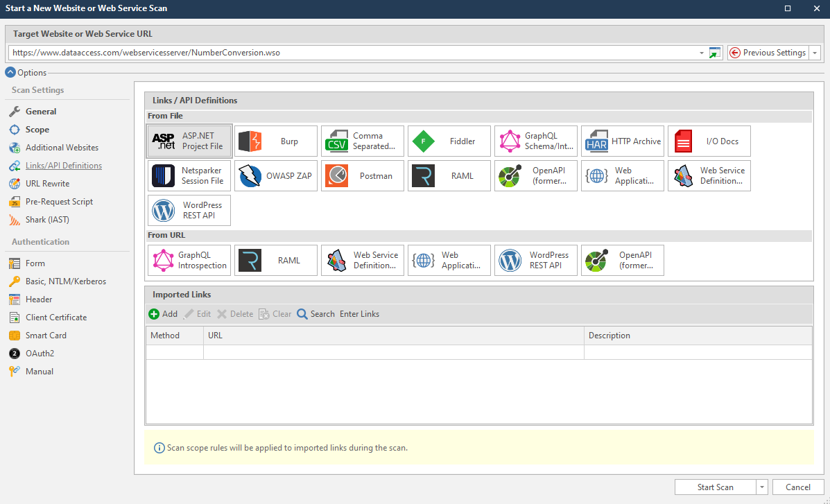Go to URL Rewrite settings

click(47, 184)
